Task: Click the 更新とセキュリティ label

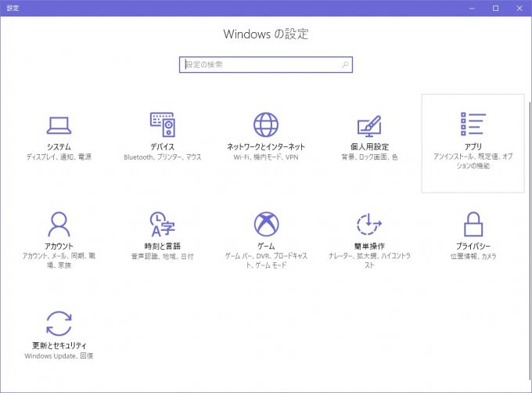Action: 59,345
